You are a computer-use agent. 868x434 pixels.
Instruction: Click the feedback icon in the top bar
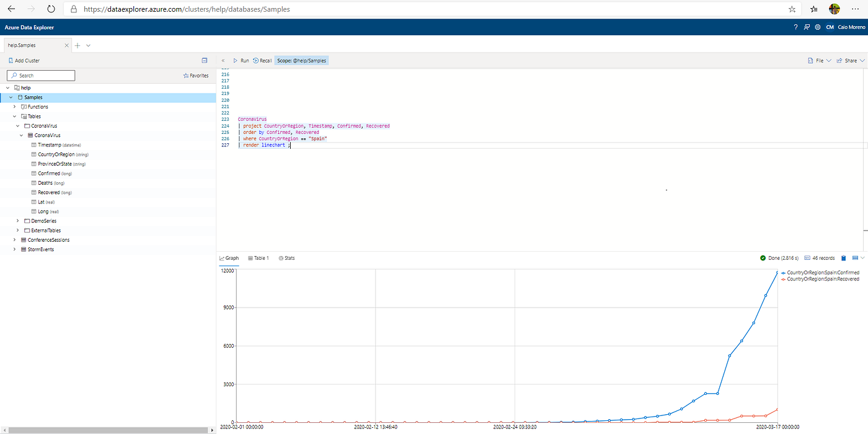click(x=807, y=27)
